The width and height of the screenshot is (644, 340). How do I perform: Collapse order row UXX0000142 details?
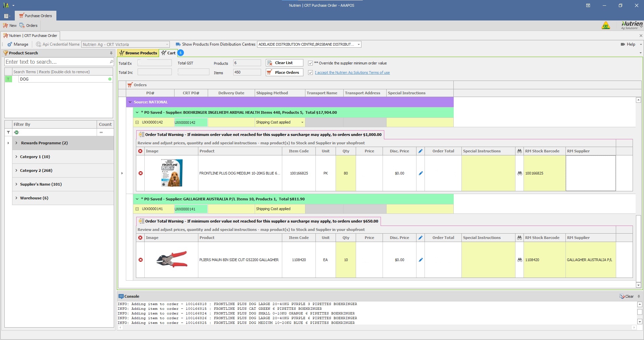click(137, 123)
